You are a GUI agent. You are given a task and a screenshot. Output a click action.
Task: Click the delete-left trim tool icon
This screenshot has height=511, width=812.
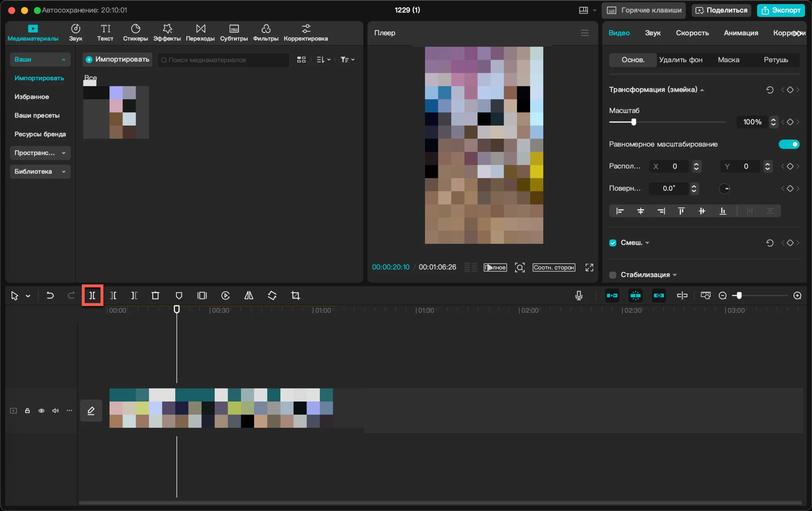coord(114,296)
